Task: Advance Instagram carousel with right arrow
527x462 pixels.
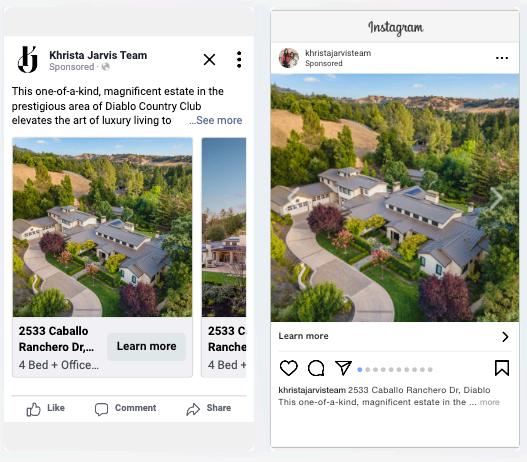Action: point(496,198)
